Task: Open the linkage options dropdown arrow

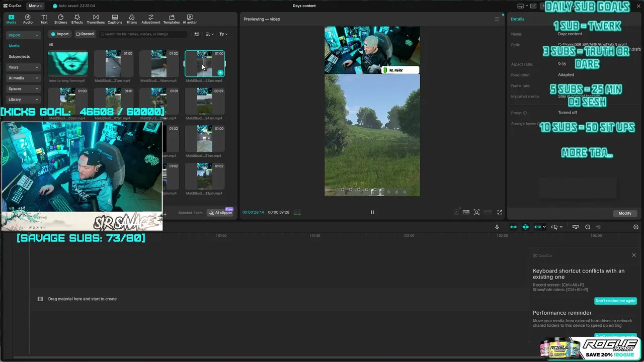Action: point(544,227)
